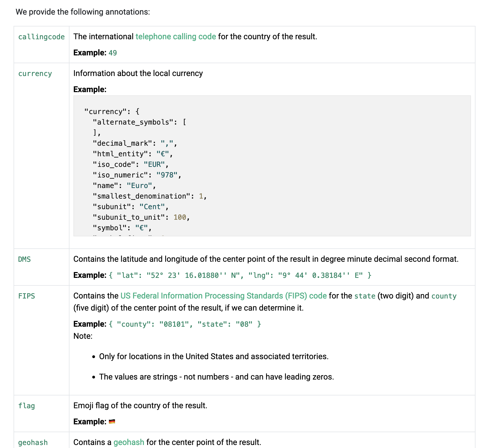Click the inline 'state' code word
The height and width of the screenshot is (448, 482).
click(x=365, y=296)
